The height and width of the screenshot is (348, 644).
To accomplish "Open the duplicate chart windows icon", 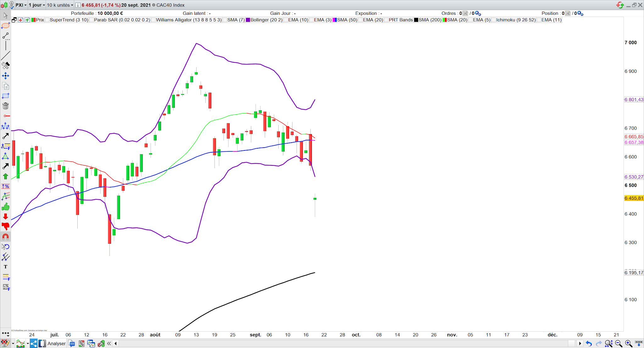I will (91, 343).
